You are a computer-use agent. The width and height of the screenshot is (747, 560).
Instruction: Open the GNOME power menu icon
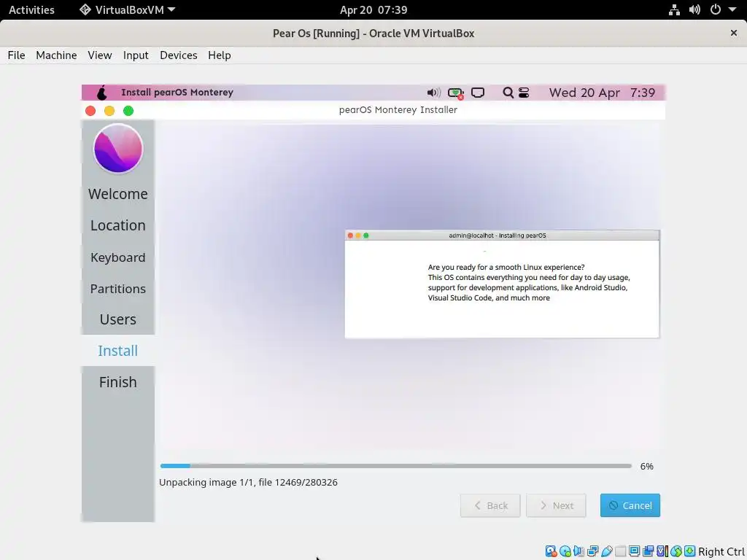(715, 10)
